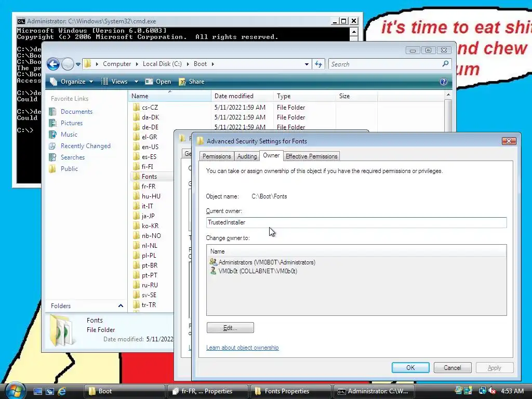The width and height of the screenshot is (532, 399).
Task: Open the address bar history dropdown arrow
Action: pos(307,64)
